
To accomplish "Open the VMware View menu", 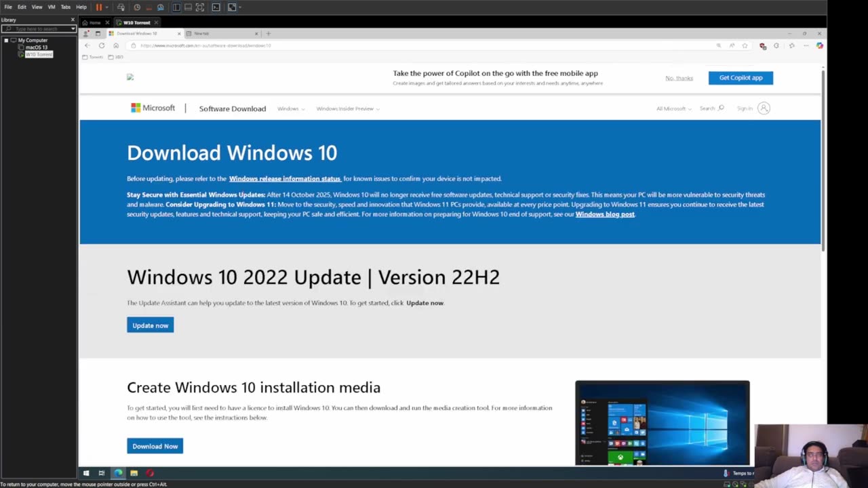I will click(x=37, y=7).
